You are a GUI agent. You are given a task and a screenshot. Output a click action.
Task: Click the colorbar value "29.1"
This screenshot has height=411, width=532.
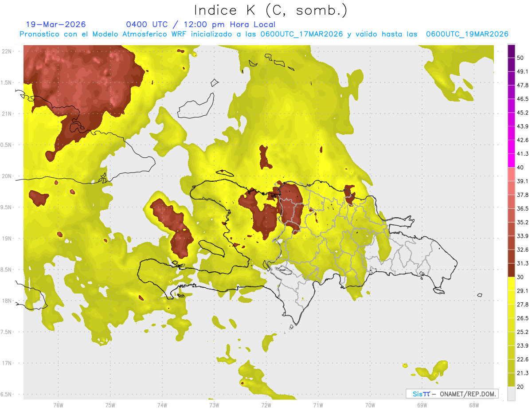point(523,291)
